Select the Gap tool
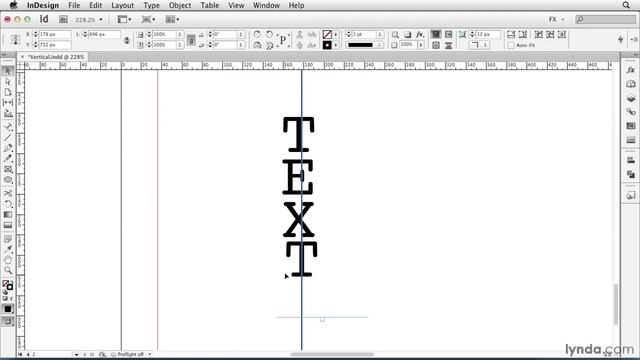The width and height of the screenshot is (640, 360). coord(8,102)
